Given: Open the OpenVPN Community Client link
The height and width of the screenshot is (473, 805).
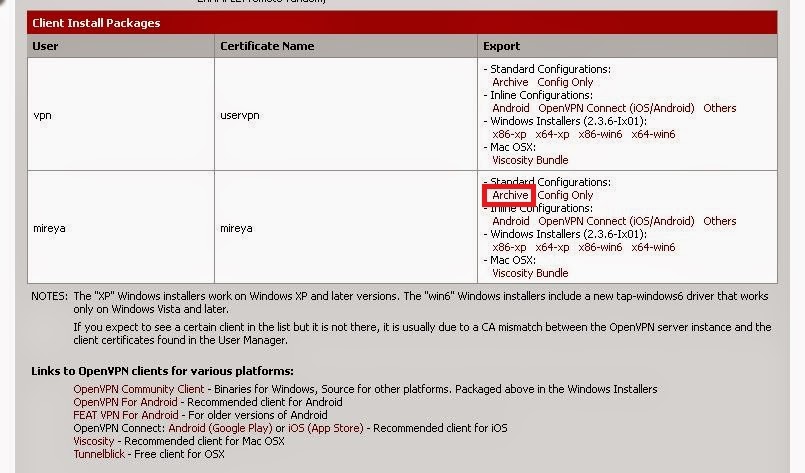Looking at the screenshot, I should coord(139,389).
